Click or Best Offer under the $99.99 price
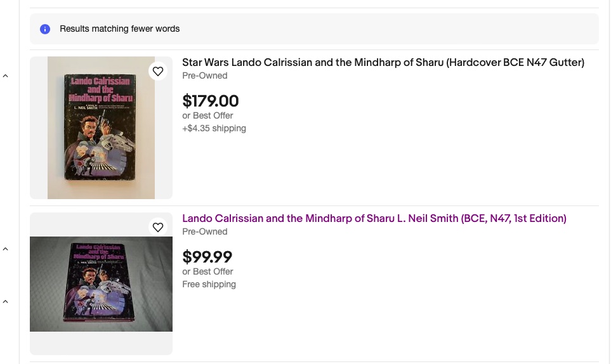Viewport: 611px width, 364px height. 207,271
